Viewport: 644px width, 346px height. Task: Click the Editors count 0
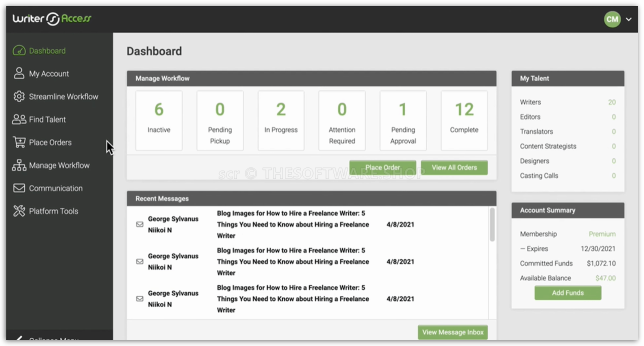point(614,117)
